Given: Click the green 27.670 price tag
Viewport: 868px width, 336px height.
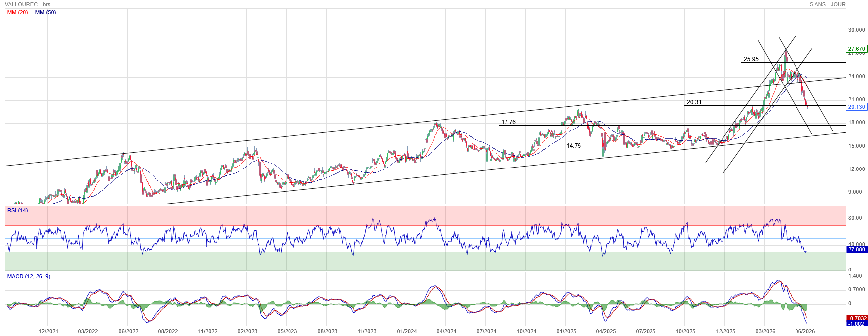Looking at the screenshot, I should click(857, 49).
